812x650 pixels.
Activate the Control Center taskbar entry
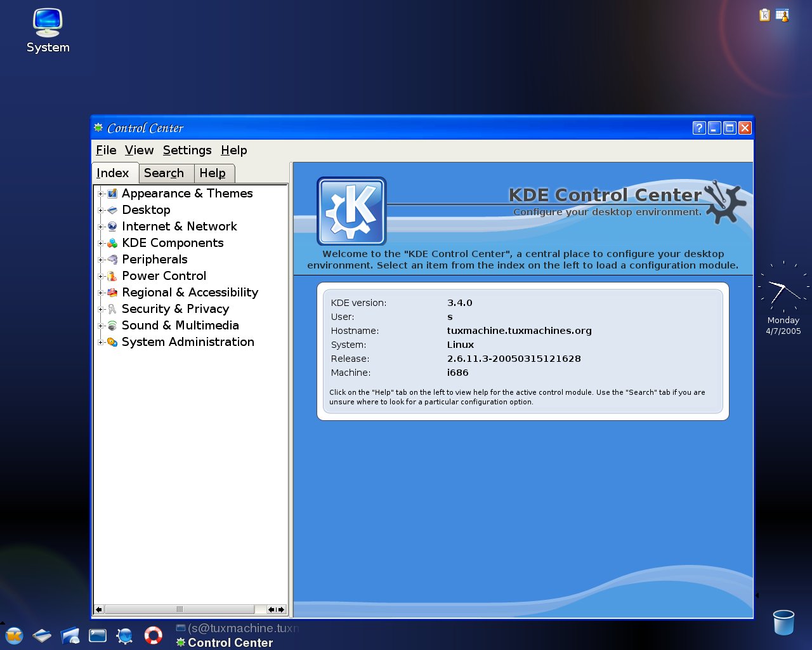tap(225, 642)
